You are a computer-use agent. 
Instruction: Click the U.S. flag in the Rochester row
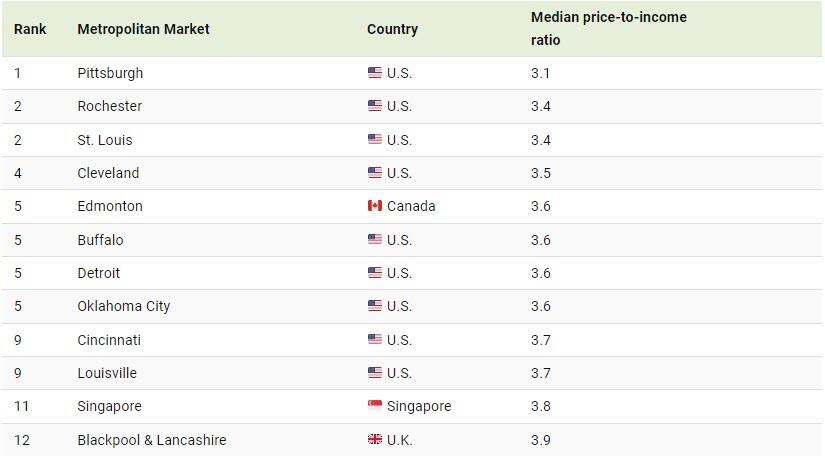point(375,106)
